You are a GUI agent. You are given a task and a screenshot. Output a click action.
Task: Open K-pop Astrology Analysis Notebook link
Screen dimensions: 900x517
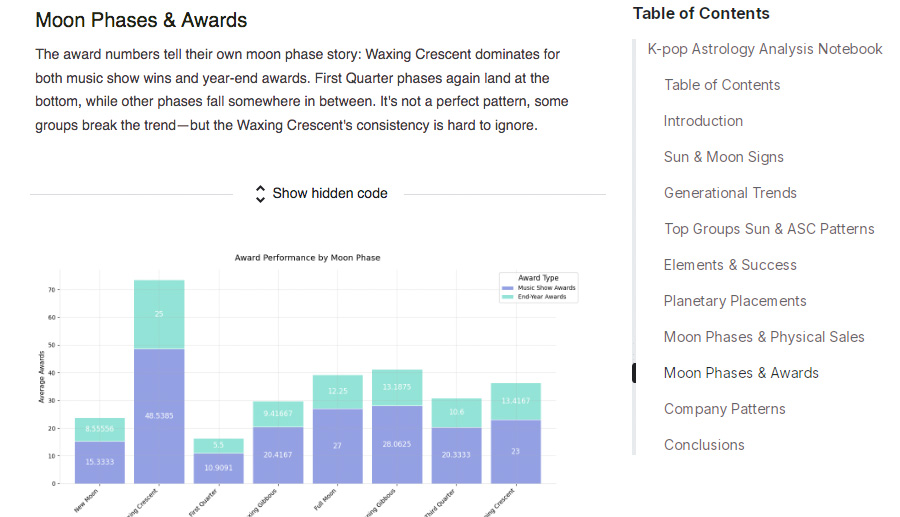(765, 49)
